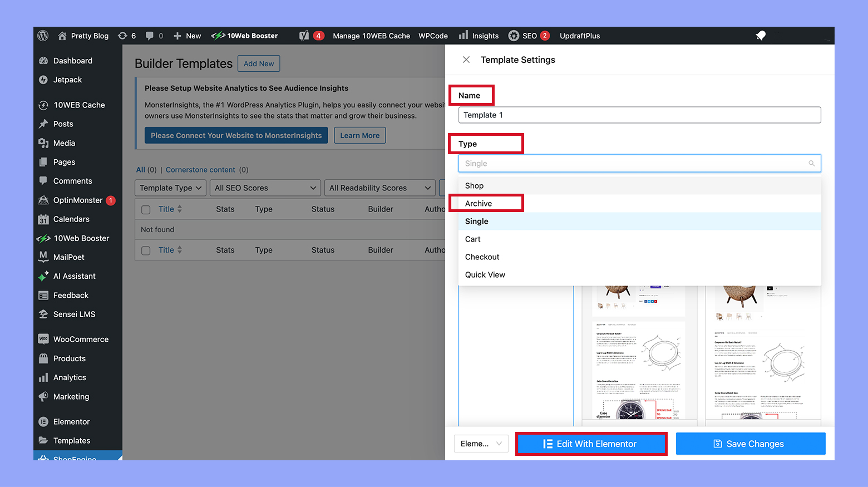This screenshot has width=868, height=487.
Task: Open the comments bubble icon in admin bar
Action: tap(150, 35)
